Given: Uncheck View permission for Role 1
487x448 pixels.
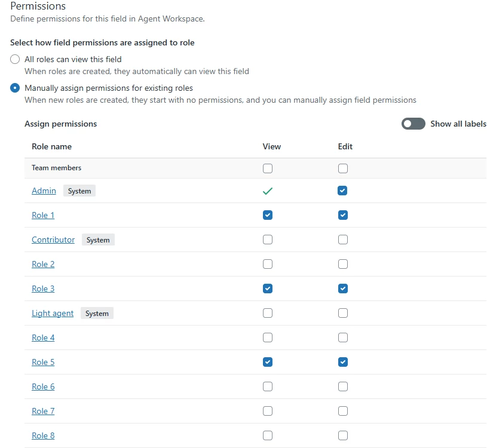Looking at the screenshot, I should [268, 215].
